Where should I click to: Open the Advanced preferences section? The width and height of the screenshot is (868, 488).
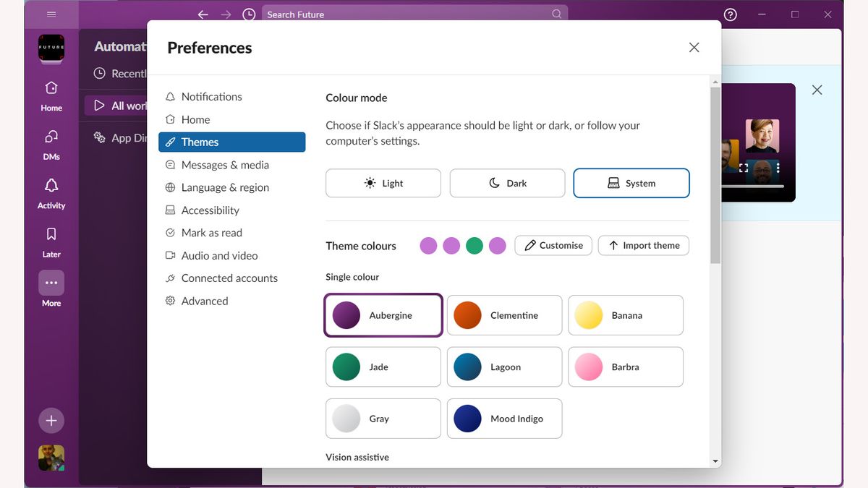tap(205, 301)
